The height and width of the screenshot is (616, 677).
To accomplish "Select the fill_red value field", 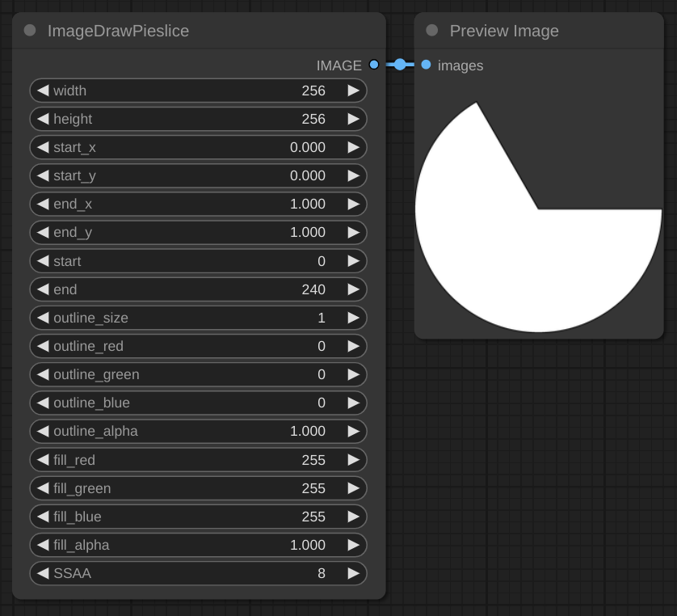I will point(198,460).
